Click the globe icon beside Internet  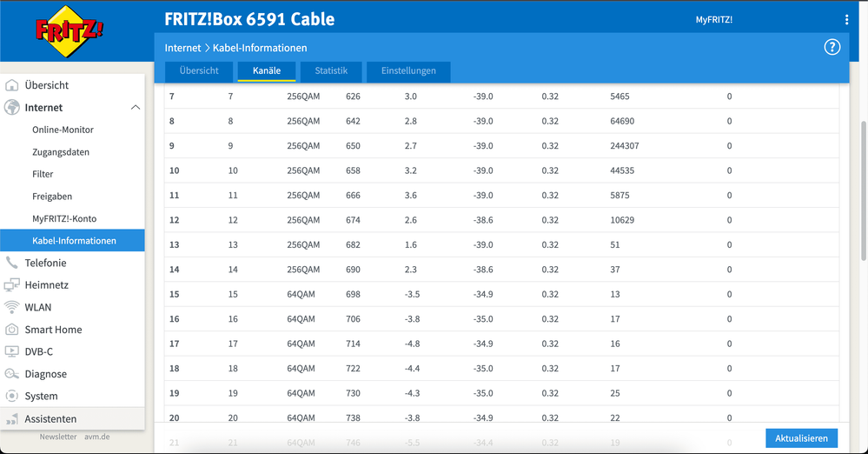pyautogui.click(x=12, y=108)
